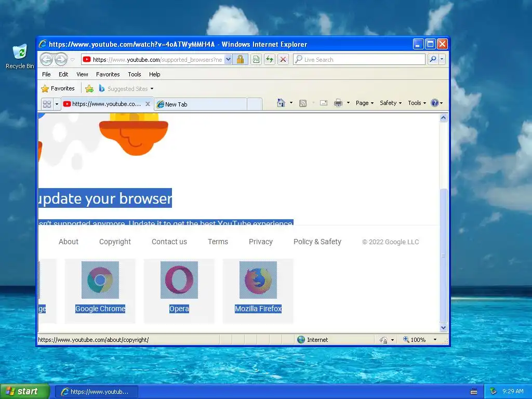This screenshot has height=399, width=532.
Task: Click the blue Help question icon
Action: 435,103
